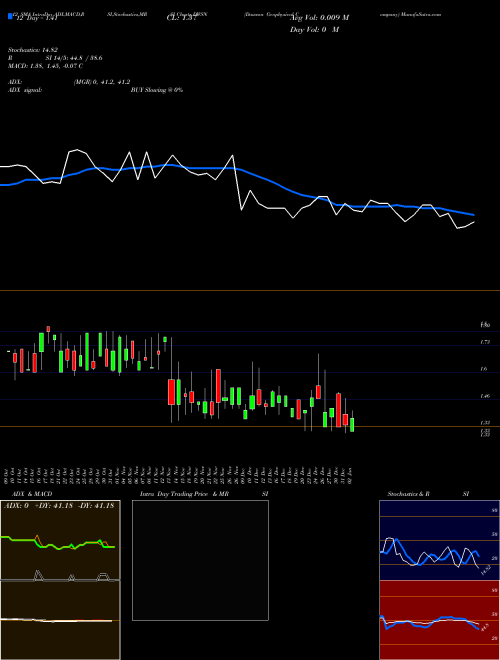Click the 'Stochastics & R' panel title
500x660 pixels.
(409, 494)
